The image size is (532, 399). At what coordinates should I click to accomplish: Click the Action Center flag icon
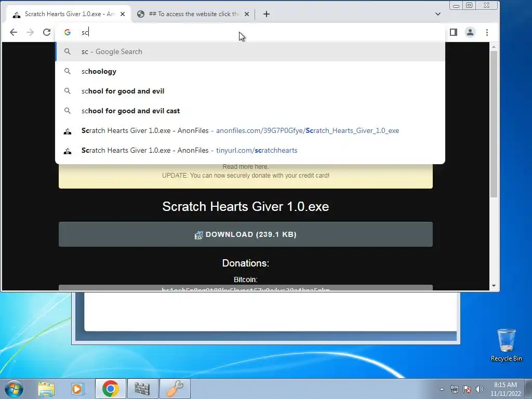pos(467,389)
